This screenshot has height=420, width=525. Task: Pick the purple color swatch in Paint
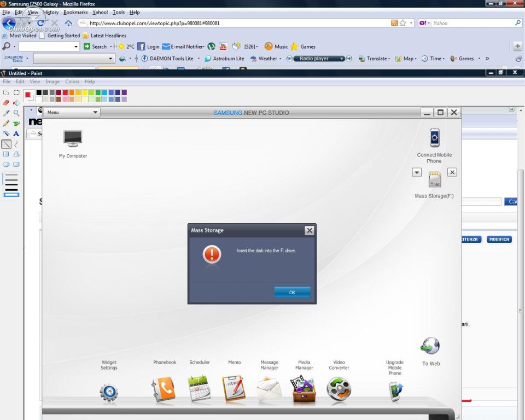click(x=124, y=93)
